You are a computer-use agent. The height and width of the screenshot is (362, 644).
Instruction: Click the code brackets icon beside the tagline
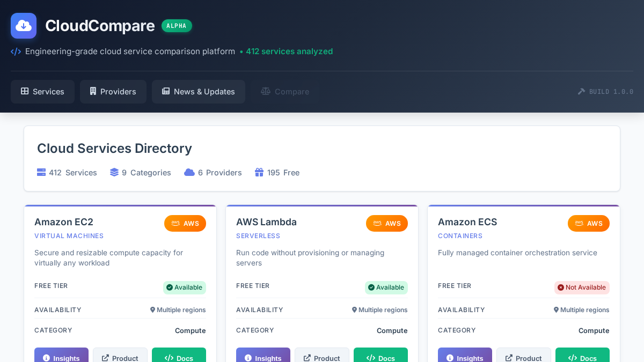[16, 51]
